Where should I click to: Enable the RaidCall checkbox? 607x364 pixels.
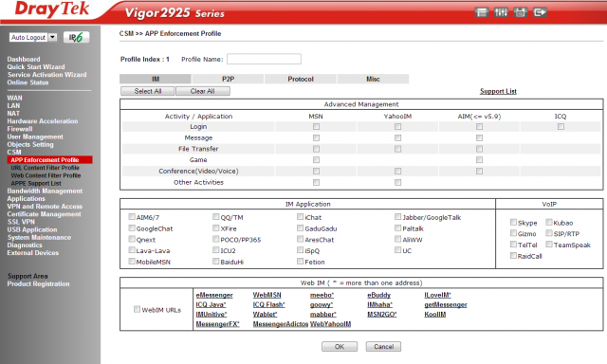tap(513, 255)
